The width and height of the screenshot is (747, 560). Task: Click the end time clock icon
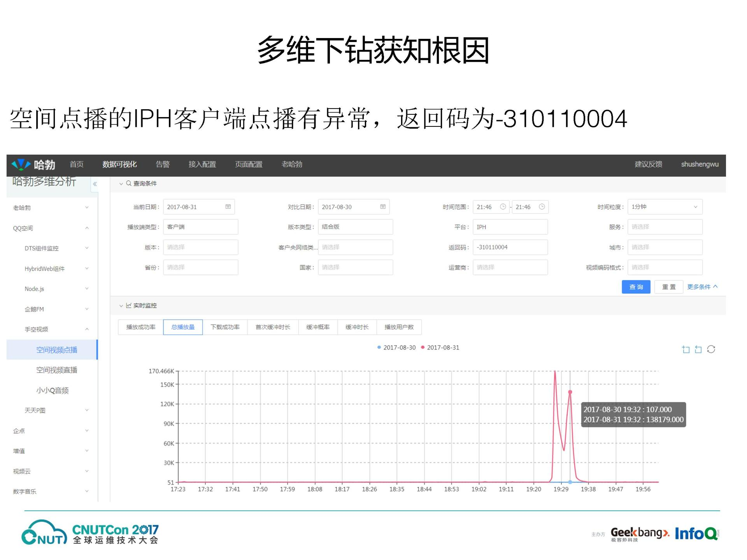pos(542,207)
